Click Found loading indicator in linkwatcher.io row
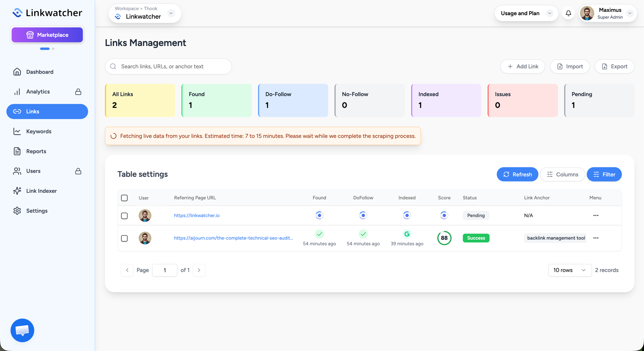This screenshot has width=644, height=351. point(319,216)
